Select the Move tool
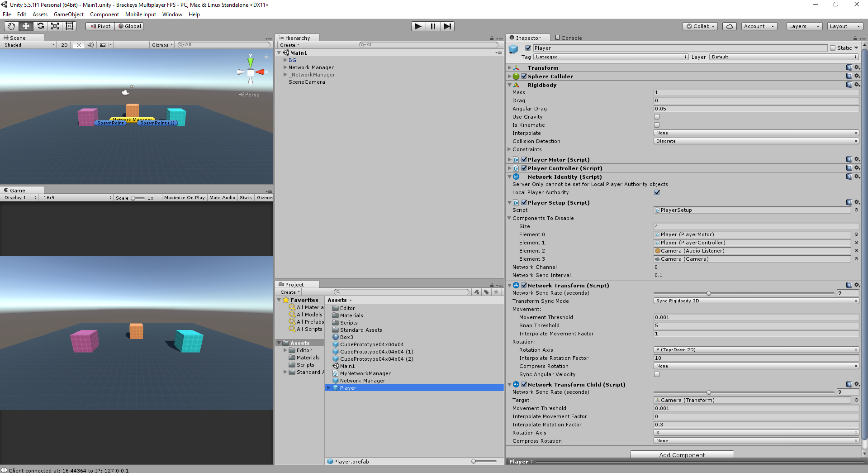Viewport: 868px width, 473px height. pyautogui.click(x=26, y=26)
